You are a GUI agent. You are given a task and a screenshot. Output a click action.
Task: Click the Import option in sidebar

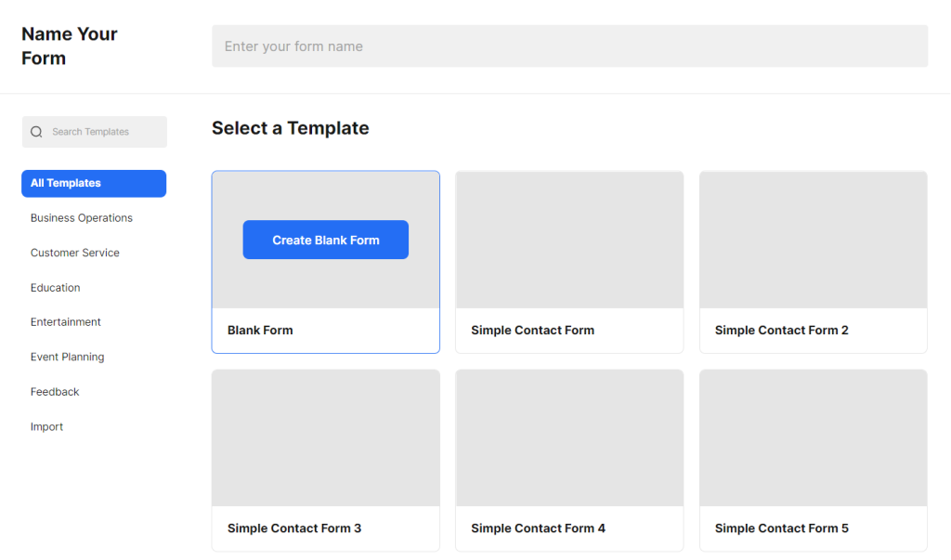click(x=46, y=426)
